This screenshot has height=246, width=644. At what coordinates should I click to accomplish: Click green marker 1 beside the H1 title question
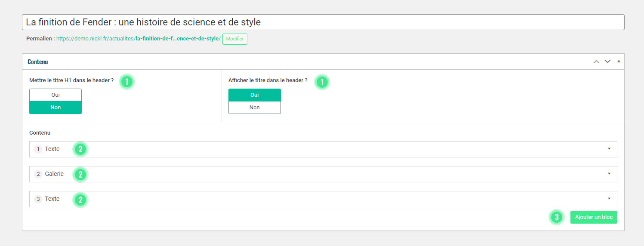pos(127,81)
